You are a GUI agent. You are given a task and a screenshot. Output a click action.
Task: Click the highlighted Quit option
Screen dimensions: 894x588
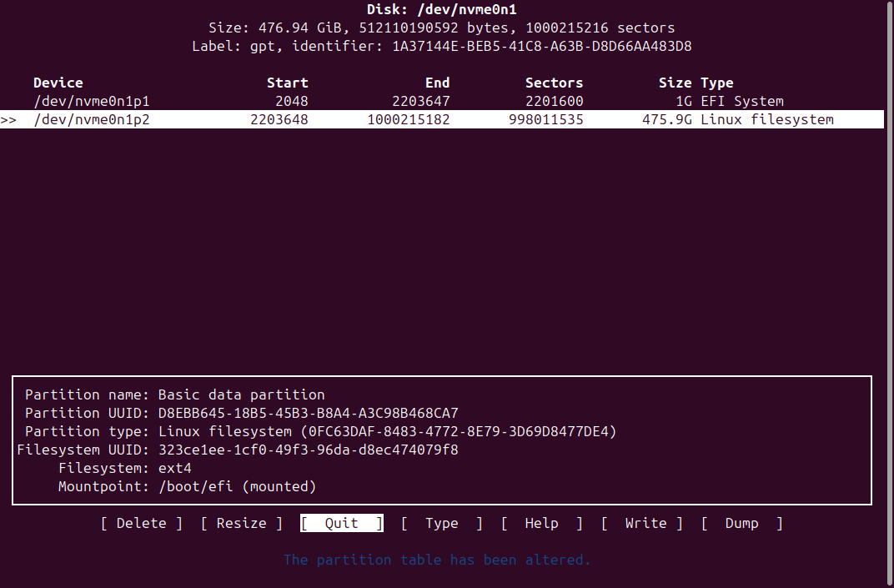tap(341, 523)
